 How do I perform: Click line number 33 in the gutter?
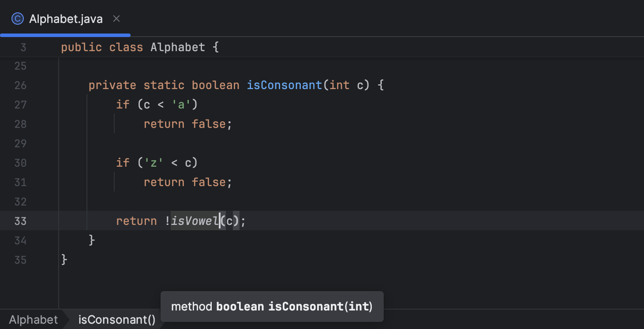pyautogui.click(x=20, y=221)
